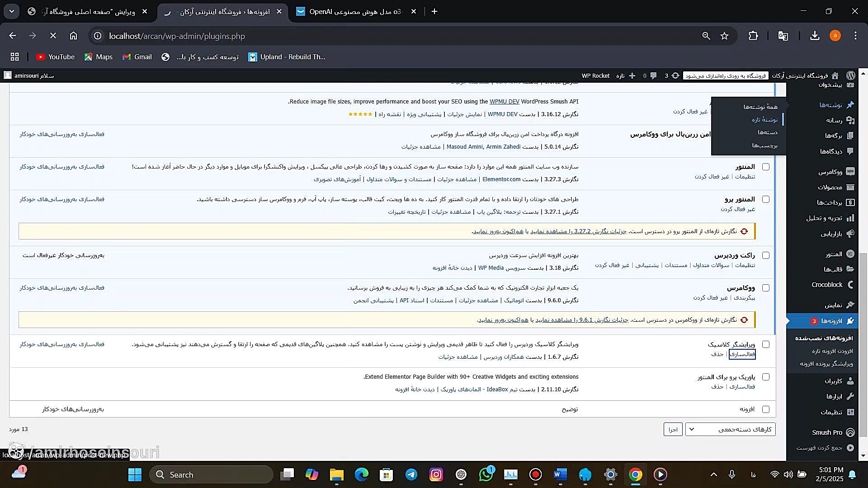868x488 pixels.
Task: Choose 'Add New Post' (نوشتهٔ تازه) in flyout
Action: coord(764,120)
